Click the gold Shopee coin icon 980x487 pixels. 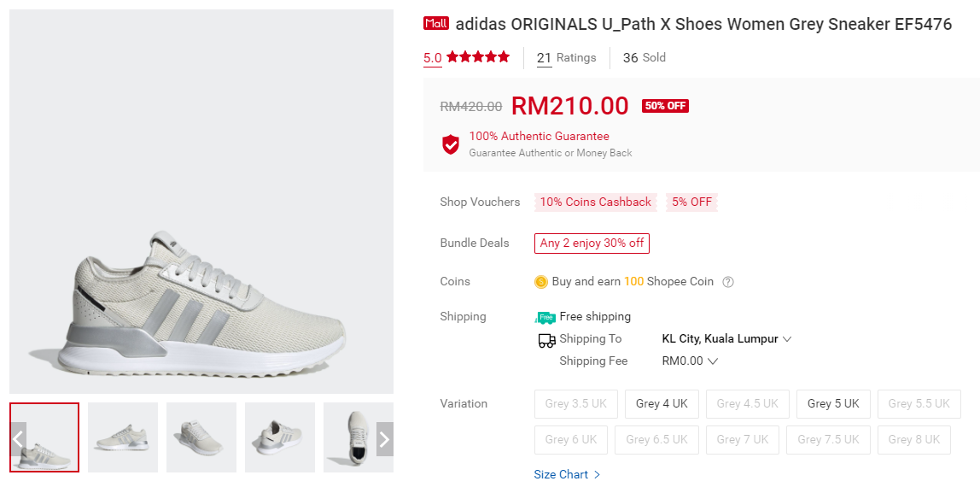(540, 282)
